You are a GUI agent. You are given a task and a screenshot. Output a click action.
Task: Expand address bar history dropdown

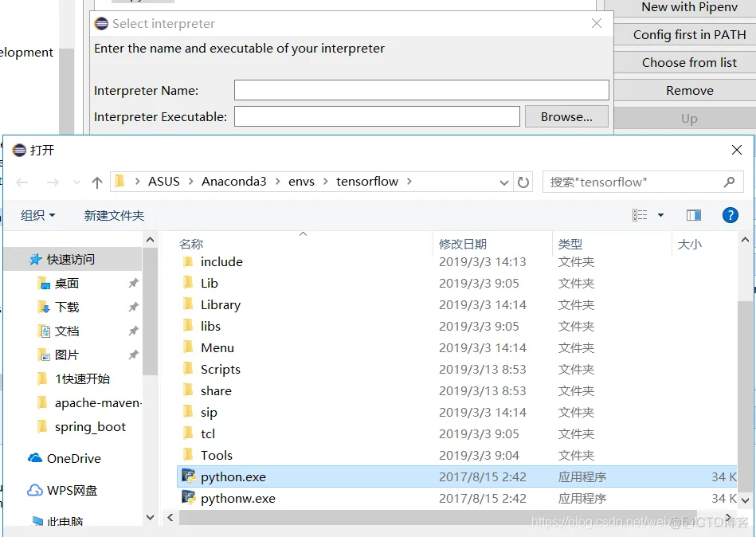click(x=503, y=182)
